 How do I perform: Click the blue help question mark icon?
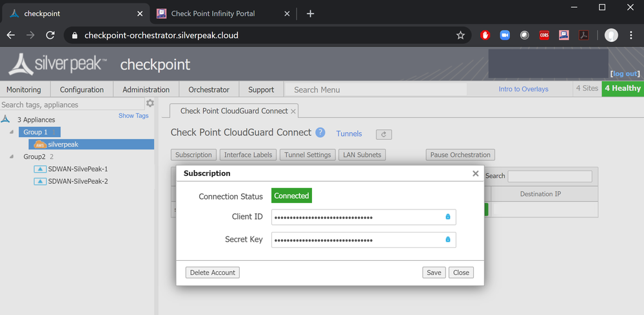click(320, 133)
